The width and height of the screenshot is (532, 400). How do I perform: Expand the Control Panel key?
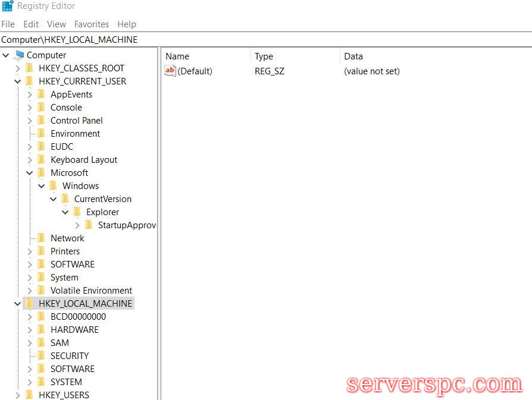pos(30,121)
